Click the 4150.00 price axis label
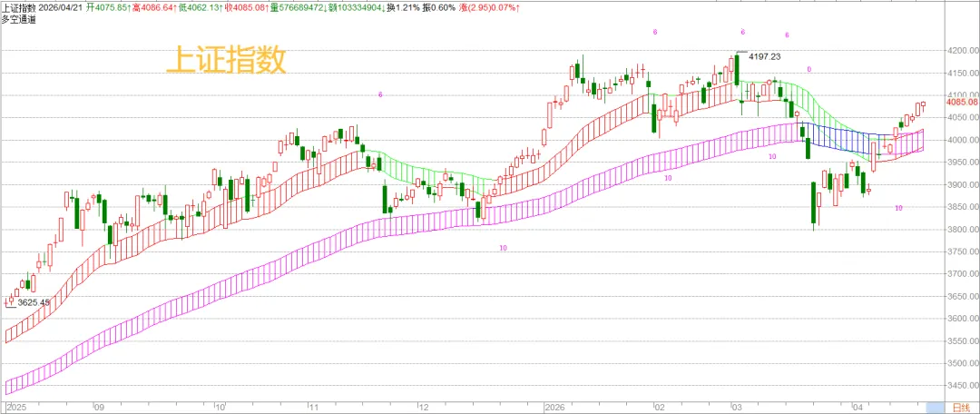Viewport: 980px width, 414px height. point(963,74)
